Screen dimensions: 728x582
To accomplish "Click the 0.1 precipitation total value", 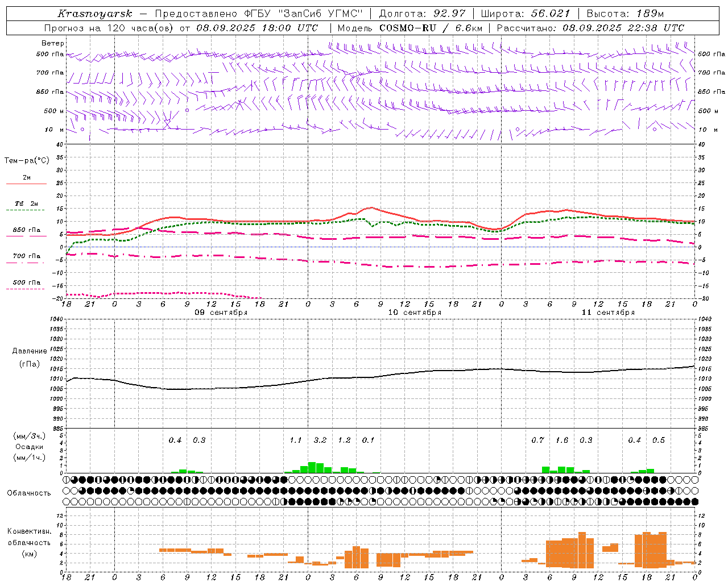I will (369, 440).
